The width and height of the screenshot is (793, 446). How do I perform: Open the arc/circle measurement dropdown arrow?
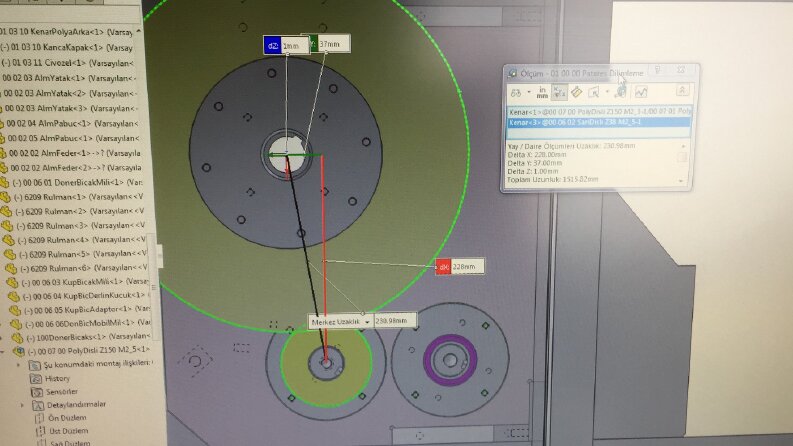pos(529,93)
